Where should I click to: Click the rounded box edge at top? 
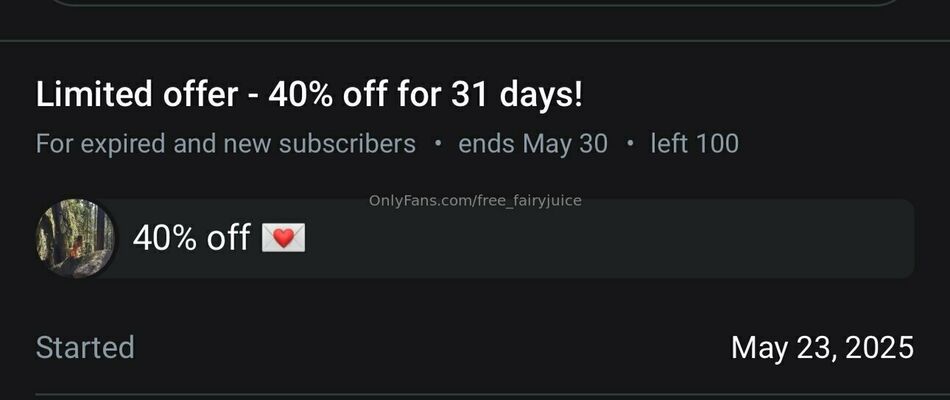pyautogui.click(x=475, y=4)
